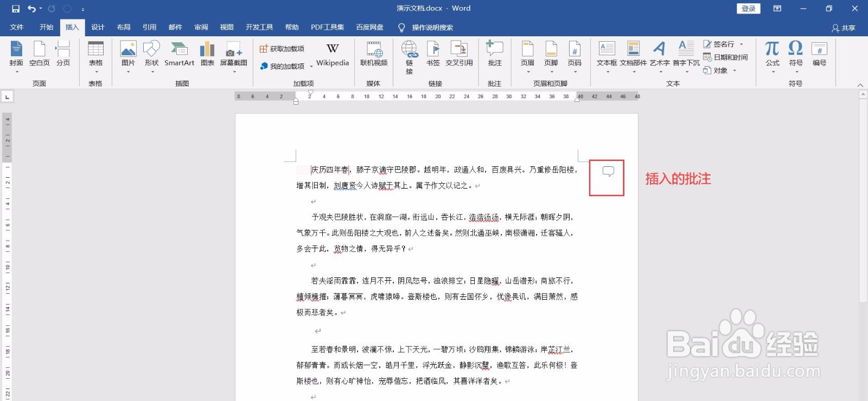Click the vertical scrollbar thumb
This screenshot has width=868, height=401.
tap(863, 200)
